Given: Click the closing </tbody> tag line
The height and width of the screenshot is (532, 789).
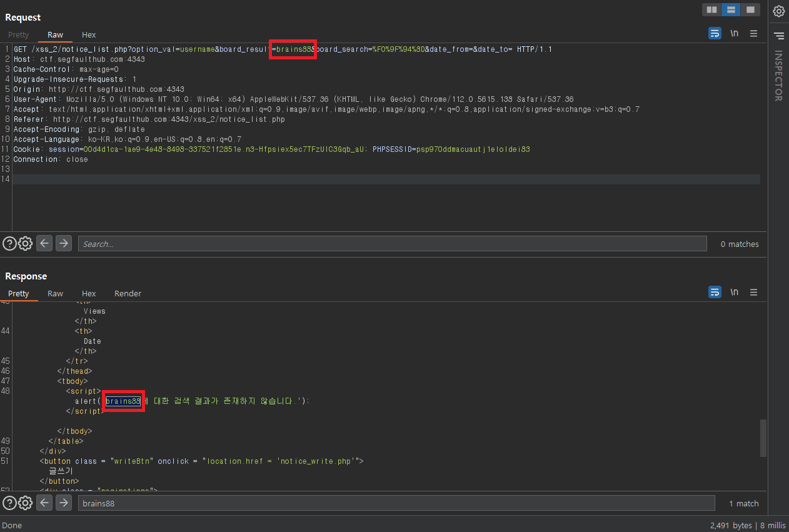Looking at the screenshot, I should click(74, 431).
